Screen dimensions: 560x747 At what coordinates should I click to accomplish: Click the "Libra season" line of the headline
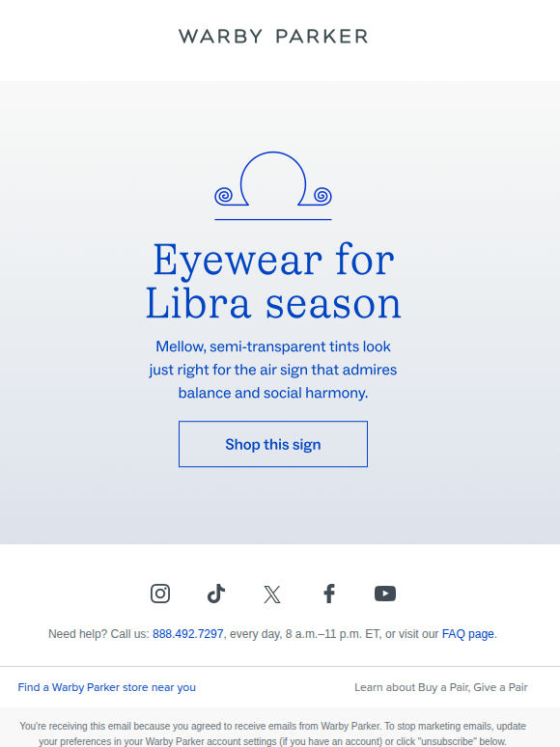273,303
